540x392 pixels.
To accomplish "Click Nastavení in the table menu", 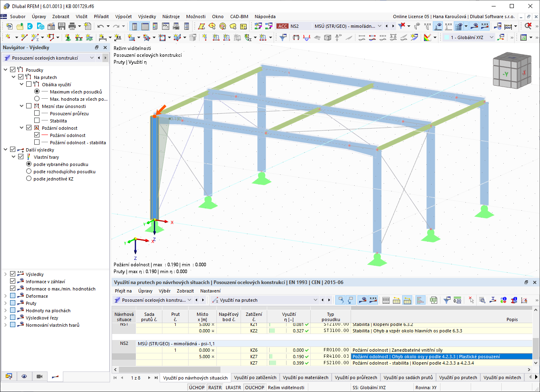I will [x=210, y=290].
